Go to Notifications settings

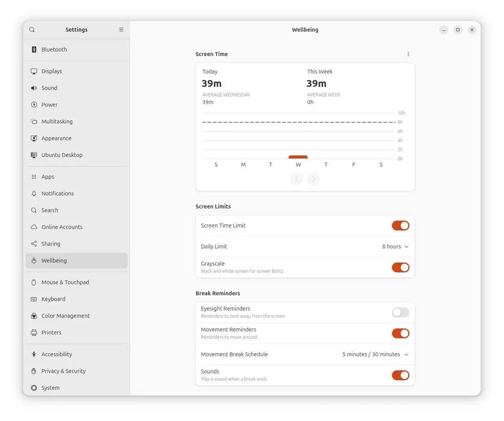tap(77, 193)
